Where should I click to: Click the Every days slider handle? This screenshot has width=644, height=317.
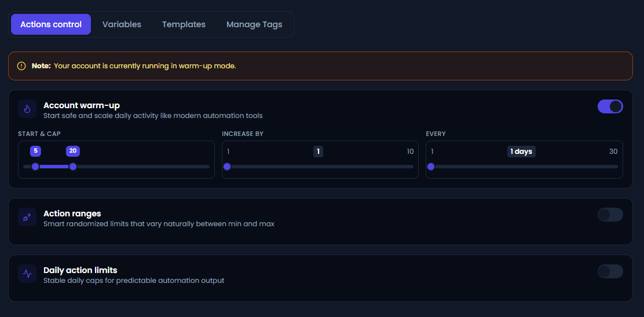[431, 167]
